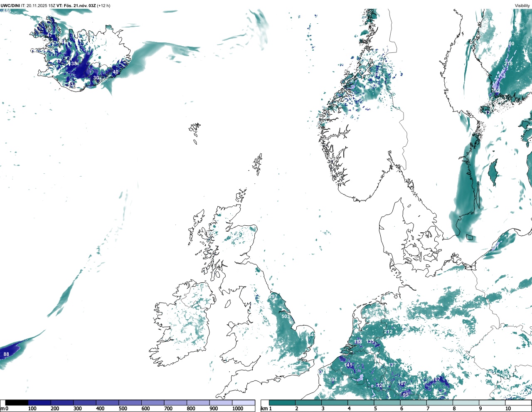Image resolution: width=532 pixels, height=412 pixels.
Task: Click the 5 tick label on km legend
Action: [x=375, y=409]
